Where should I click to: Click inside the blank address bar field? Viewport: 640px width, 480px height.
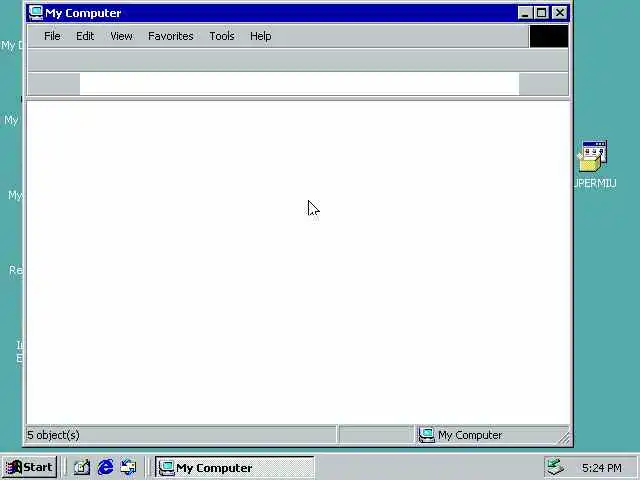pos(299,84)
